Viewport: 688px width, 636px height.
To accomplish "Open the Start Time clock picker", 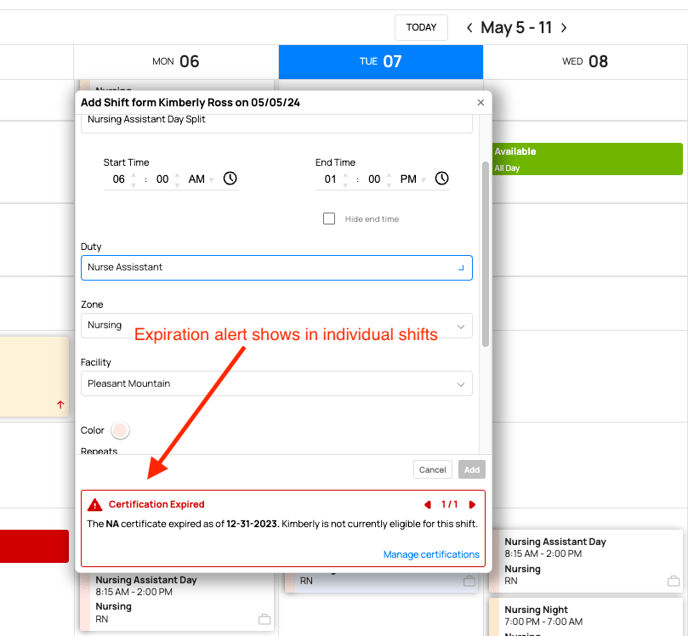I will 230,178.
